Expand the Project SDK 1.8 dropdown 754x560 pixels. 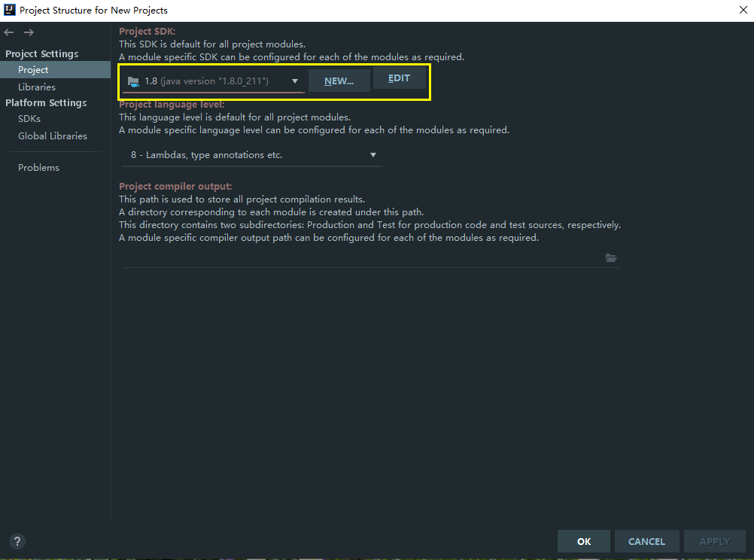coord(213,81)
